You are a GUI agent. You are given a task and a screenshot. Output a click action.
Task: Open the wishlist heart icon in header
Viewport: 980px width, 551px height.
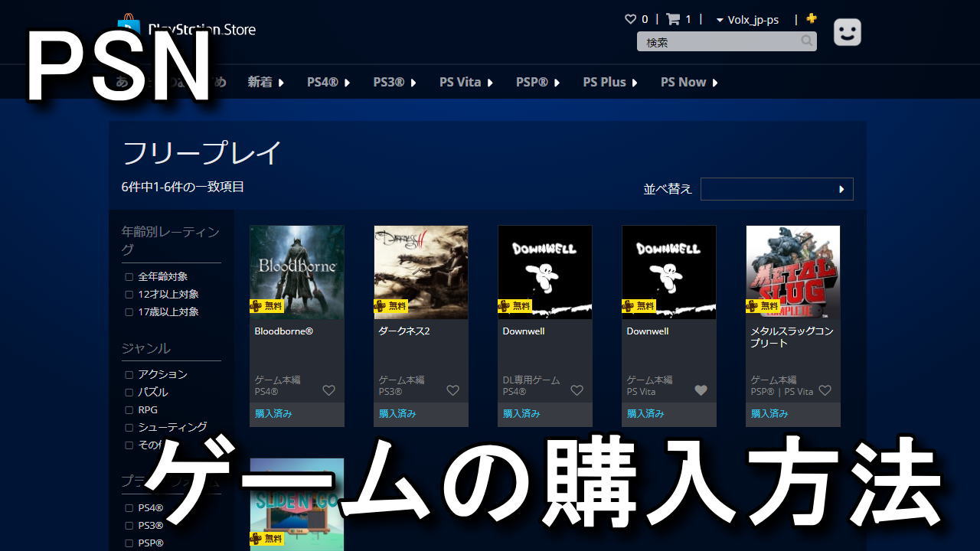[631, 19]
